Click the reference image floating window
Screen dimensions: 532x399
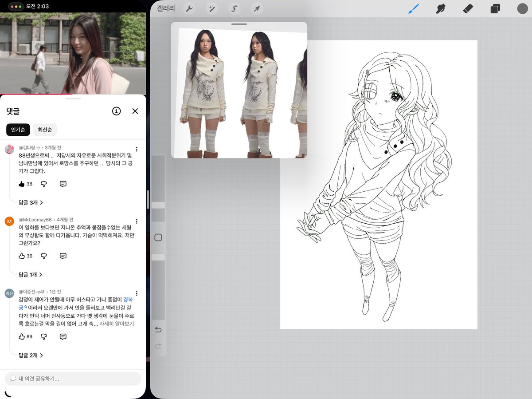tap(239, 90)
